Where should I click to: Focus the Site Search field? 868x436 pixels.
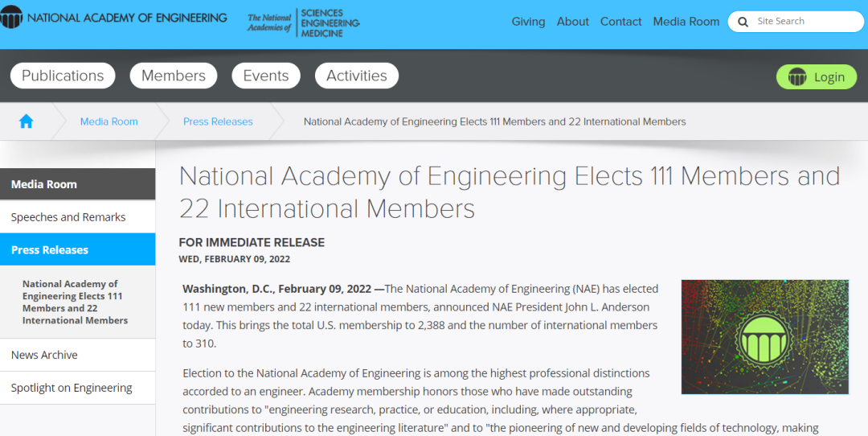(796, 22)
